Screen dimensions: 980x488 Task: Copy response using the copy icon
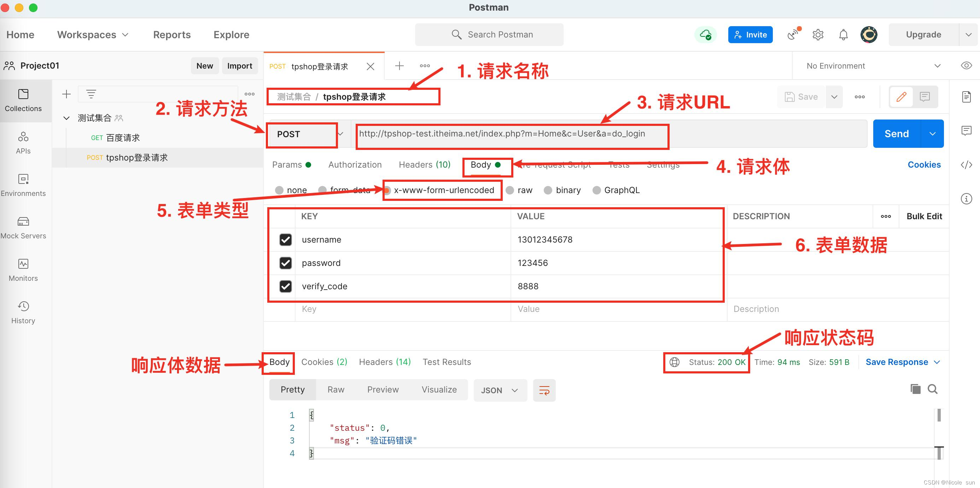click(x=915, y=389)
